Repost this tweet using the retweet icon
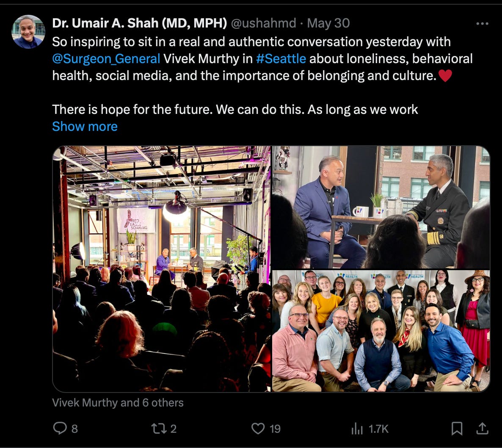 (158, 429)
